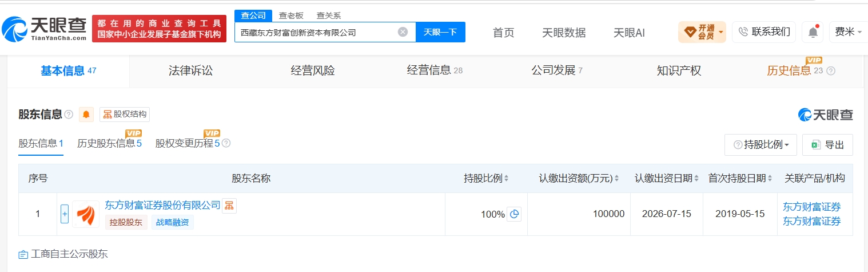Switch to the 经营风险 tab

(x=313, y=71)
